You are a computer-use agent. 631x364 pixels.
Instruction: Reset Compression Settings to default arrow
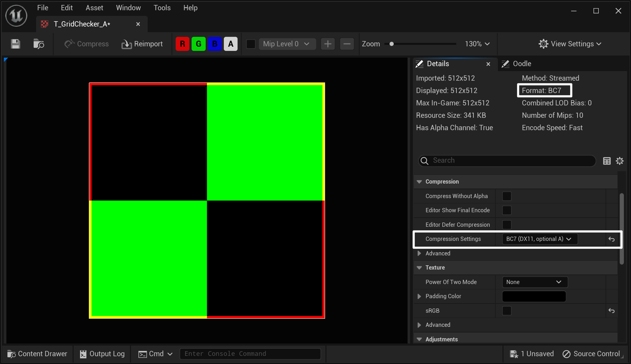pos(611,239)
